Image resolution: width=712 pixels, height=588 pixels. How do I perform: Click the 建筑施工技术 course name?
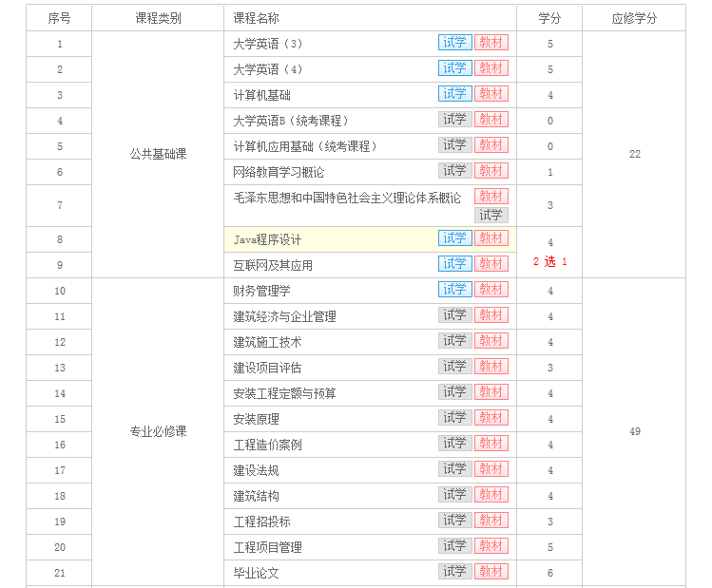267,342
